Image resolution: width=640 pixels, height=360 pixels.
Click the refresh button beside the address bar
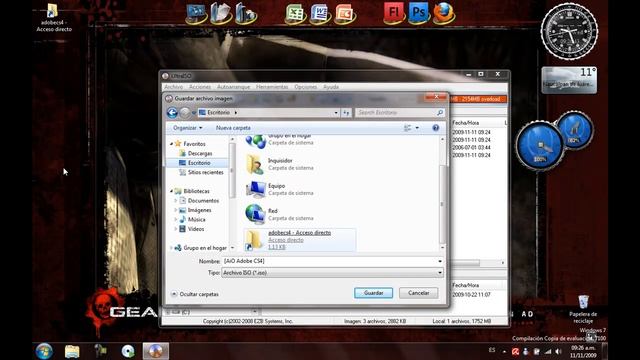(x=346, y=113)
